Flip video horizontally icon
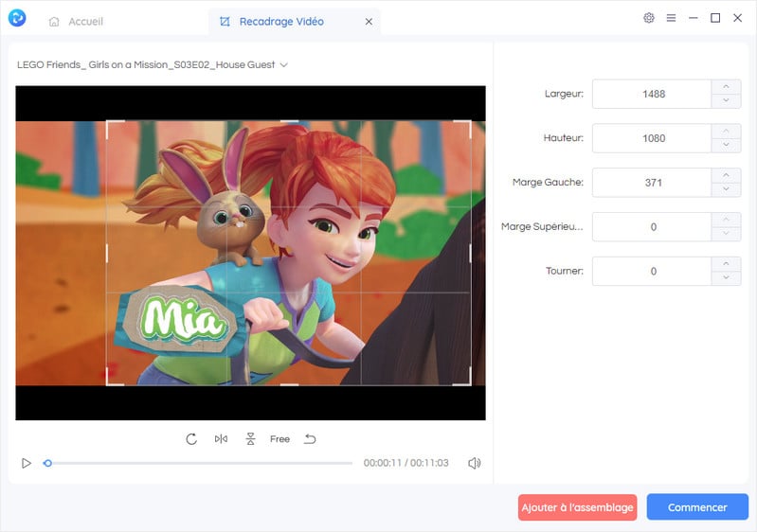This screenshot has height=532, width=757. click(x=221, y=439)
